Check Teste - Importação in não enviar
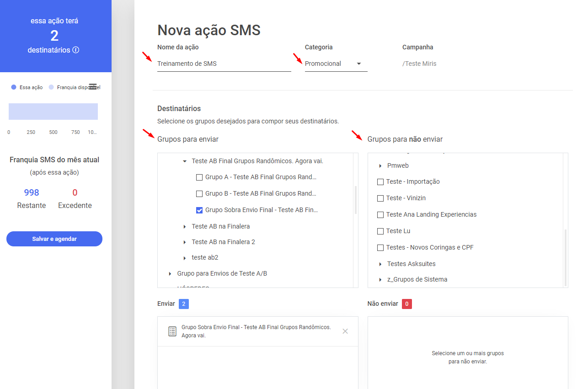The image size is (588, 389). click(380, 182)
